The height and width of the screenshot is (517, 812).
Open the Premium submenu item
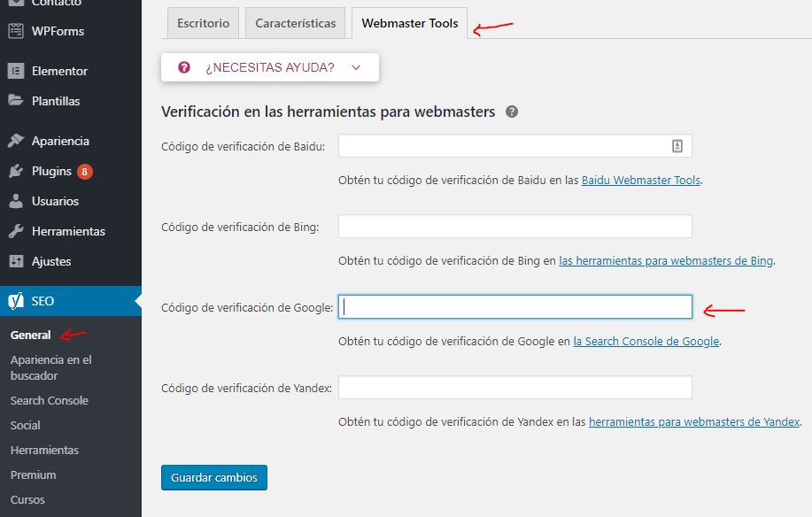pyautogui.click(x=33, y=475)
